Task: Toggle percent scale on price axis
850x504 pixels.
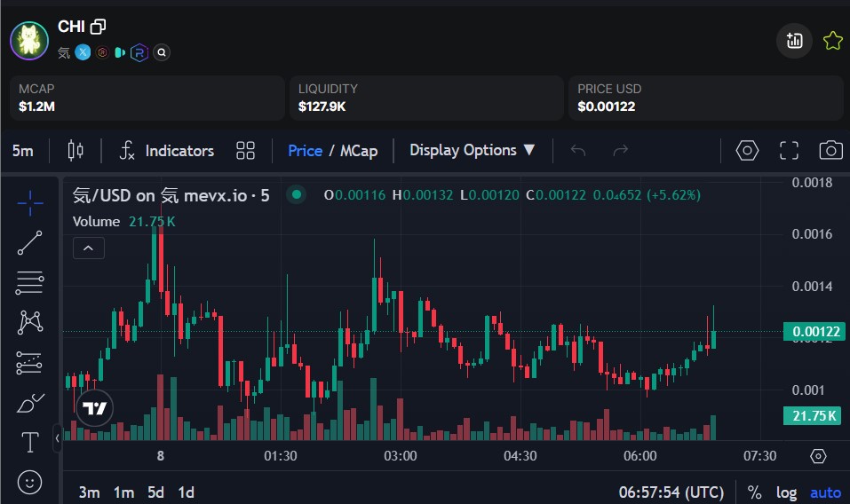Action: [754, 492]
